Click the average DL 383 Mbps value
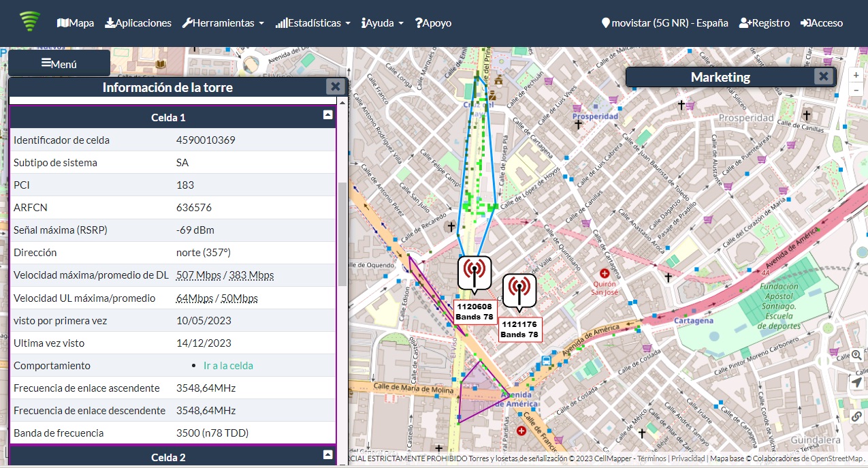868x468 pixels. click(x=251, y=275)
